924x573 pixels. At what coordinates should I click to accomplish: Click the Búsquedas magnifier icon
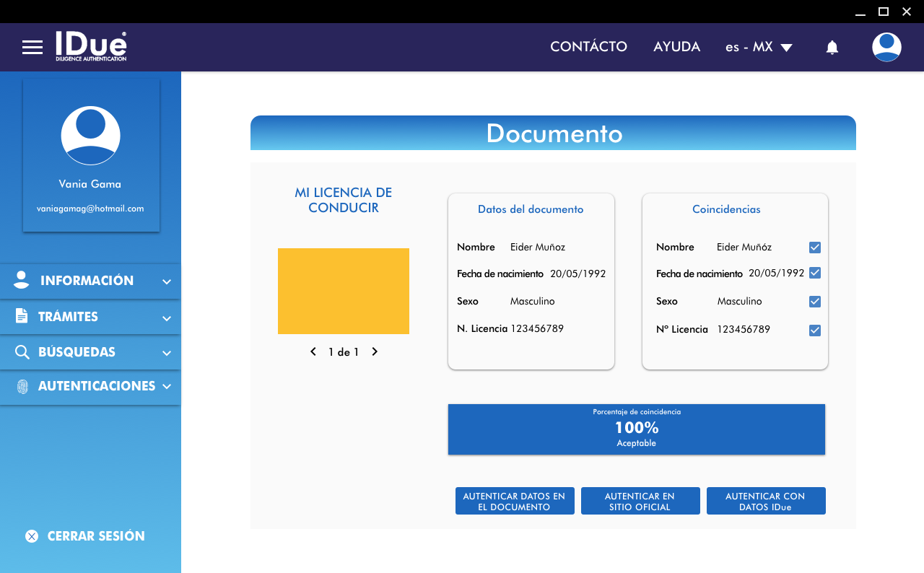(22, 352)
